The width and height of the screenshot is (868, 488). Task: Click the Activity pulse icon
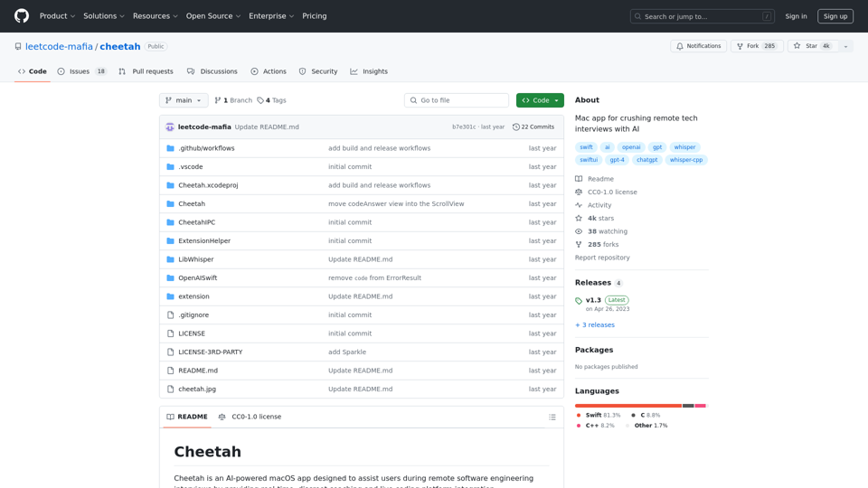tap(579, 205)
